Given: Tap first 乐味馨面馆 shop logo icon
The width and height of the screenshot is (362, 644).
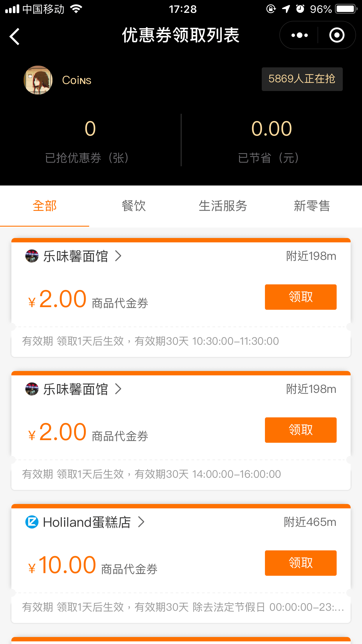Looking at the screenshot, I should (x=32, y=256).
